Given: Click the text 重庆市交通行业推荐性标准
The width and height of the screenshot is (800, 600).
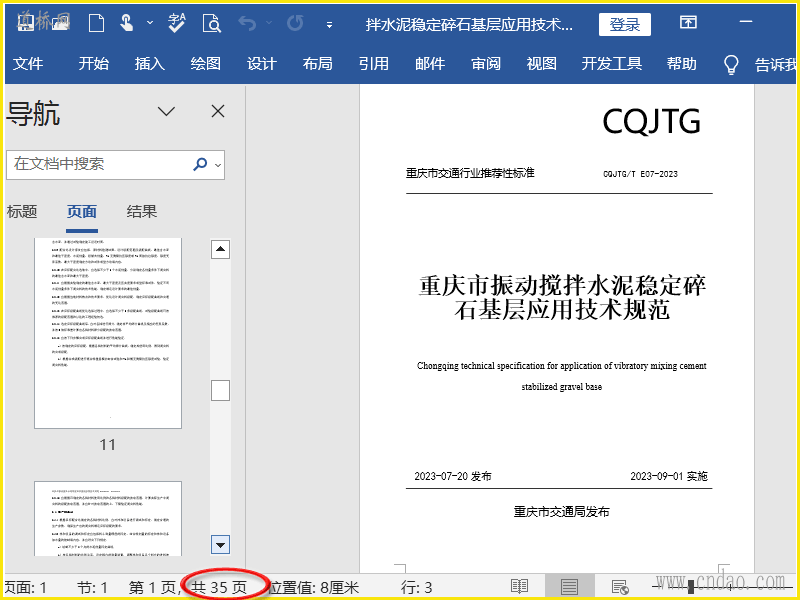Looking at the screenshot, I should tap(470, 173).
